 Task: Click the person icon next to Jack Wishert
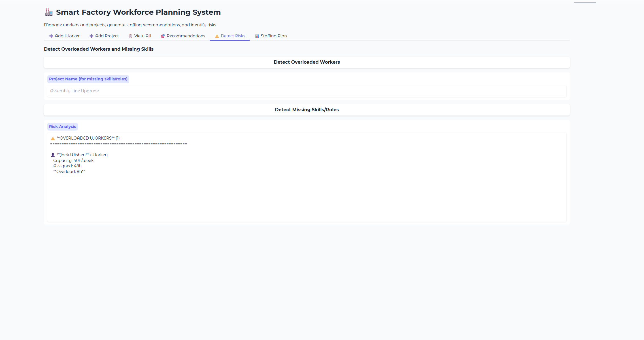[53, 155]
